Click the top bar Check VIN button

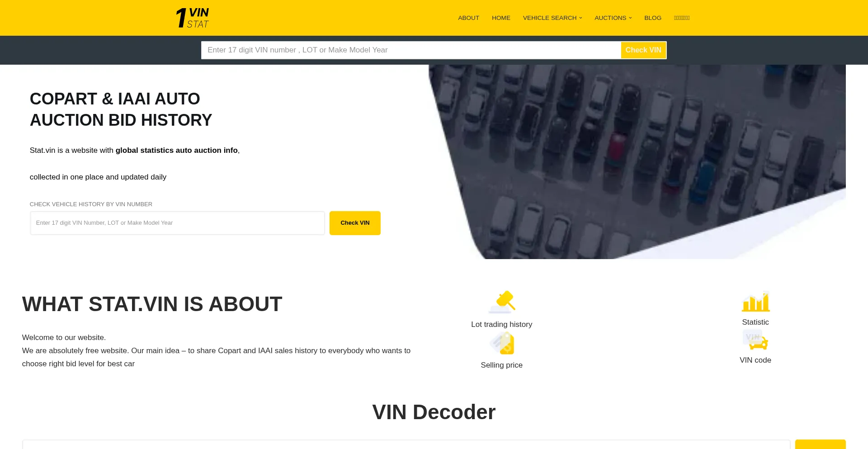643,50
